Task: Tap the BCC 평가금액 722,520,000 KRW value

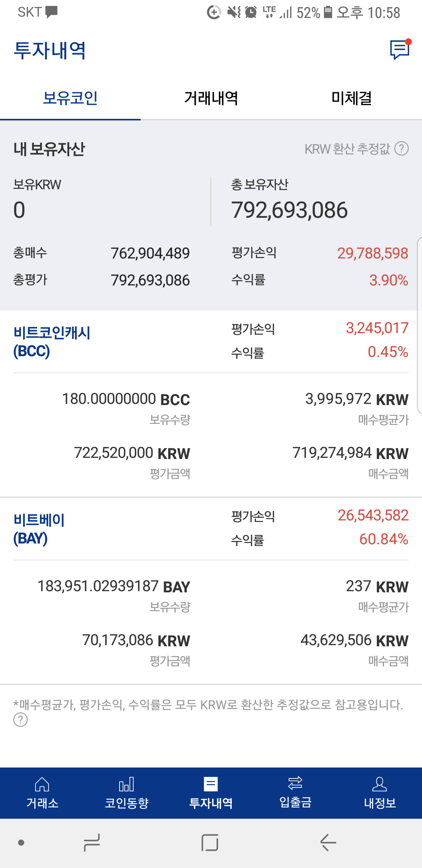Action: click(x=132, y=453)
